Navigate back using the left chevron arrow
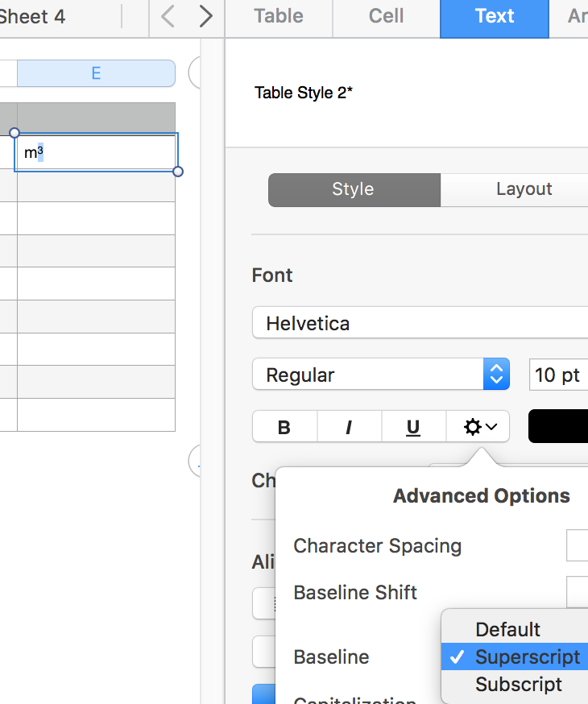588x704 pixels. click(167, 14)
